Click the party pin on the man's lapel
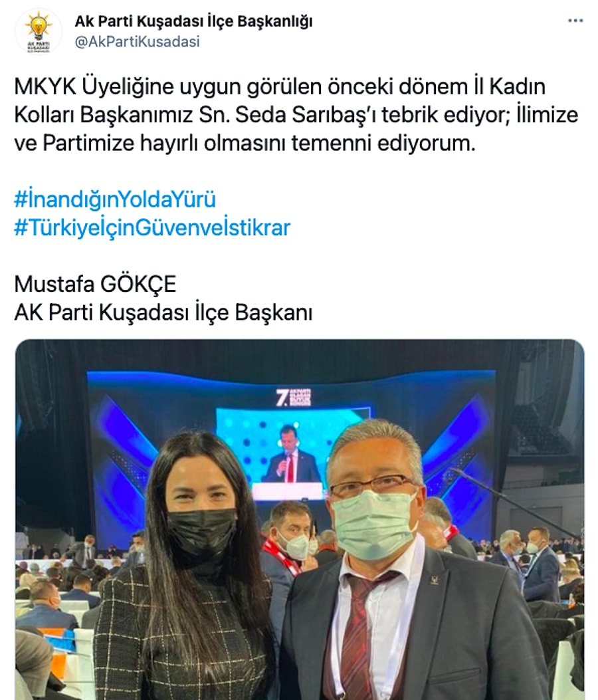Image resolution: width=598 pixels, height=700 pixels. 434,580
